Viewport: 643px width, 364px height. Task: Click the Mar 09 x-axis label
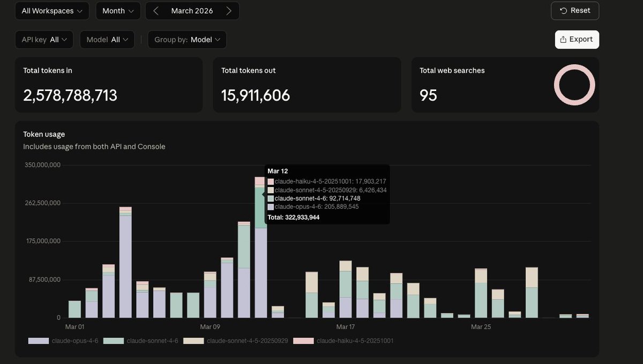click(210, 327)
